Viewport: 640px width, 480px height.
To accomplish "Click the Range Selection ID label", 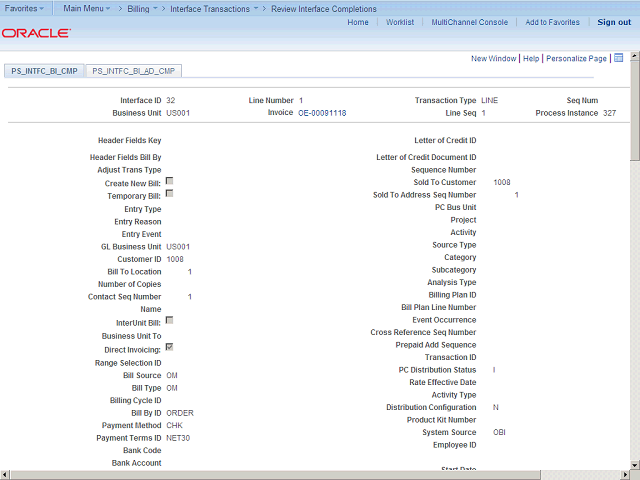I will (x=128, y=363).
